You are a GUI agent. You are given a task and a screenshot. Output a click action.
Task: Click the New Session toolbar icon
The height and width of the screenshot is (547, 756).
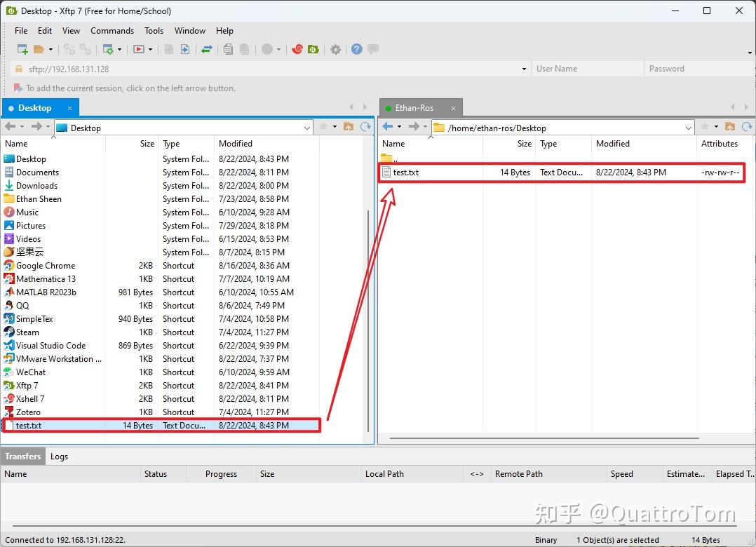(x=22, y=49)
